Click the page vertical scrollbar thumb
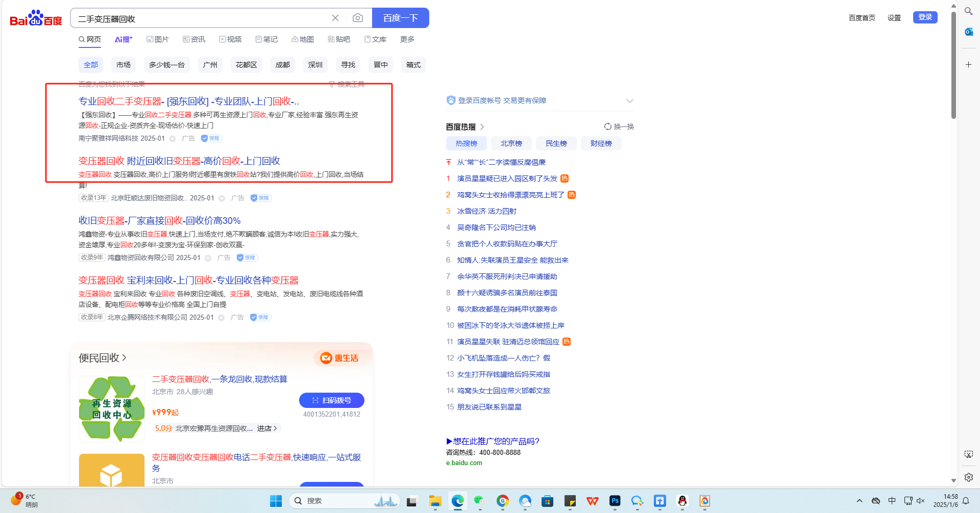Viewport: 980px width, 513px height. click(953, 66)
